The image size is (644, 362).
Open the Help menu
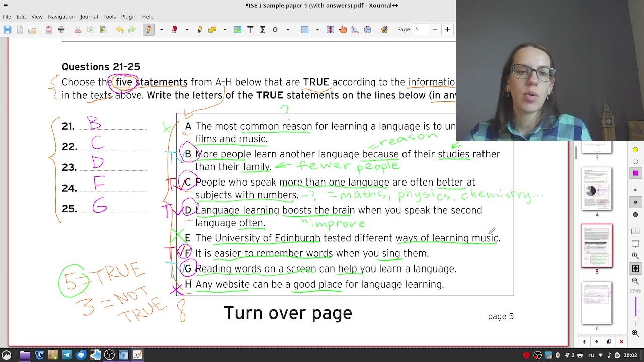(148, 17)
